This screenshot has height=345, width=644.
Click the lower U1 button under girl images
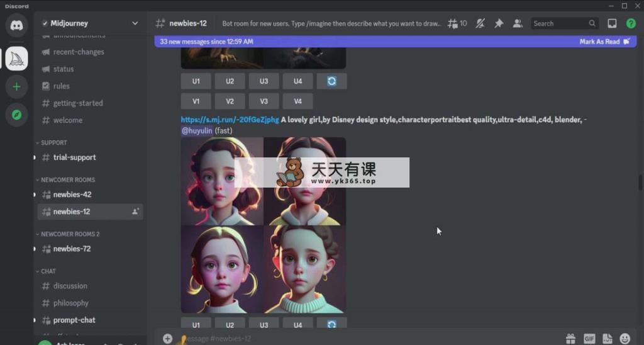(196, 324)
